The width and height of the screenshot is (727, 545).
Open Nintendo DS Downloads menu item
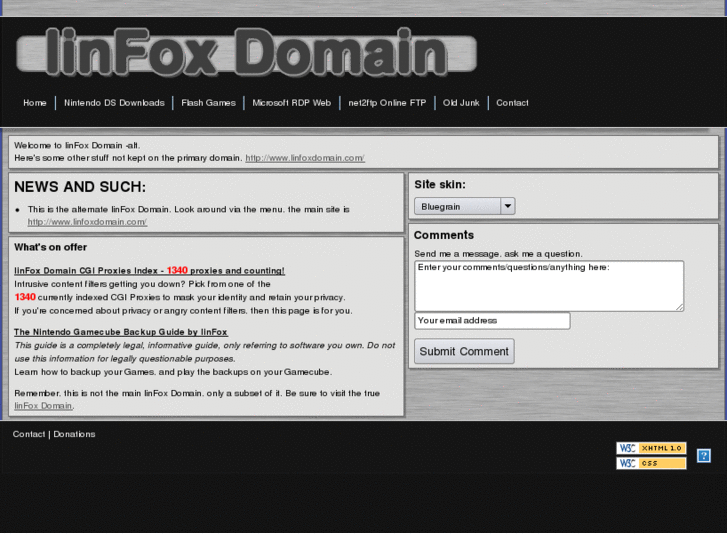114,103
